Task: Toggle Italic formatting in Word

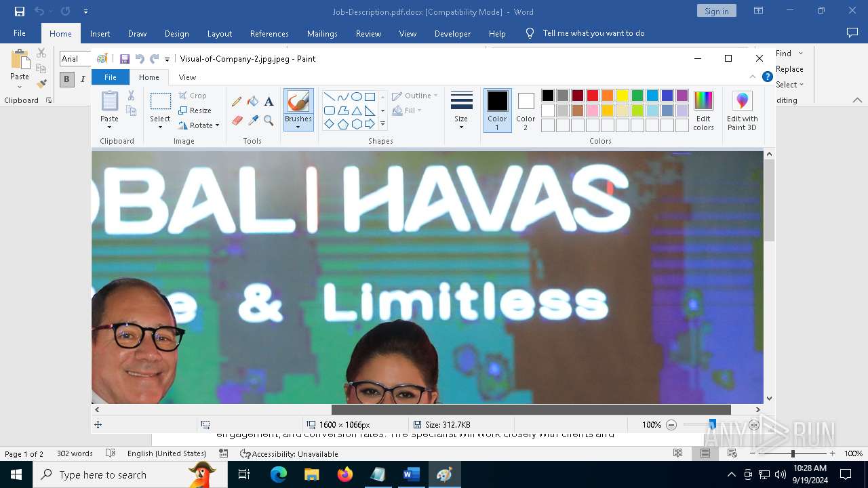Action: coord(83,79)
